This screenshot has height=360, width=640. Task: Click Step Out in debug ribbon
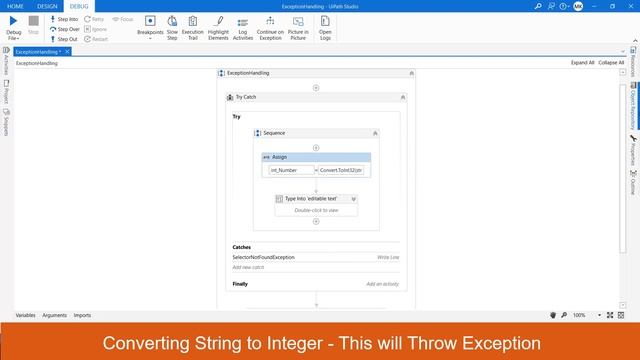(64, 39)
